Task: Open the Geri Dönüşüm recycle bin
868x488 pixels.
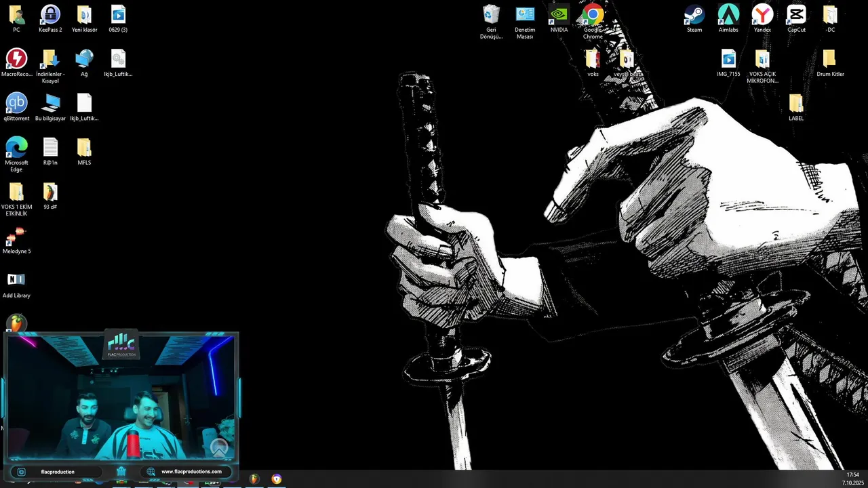Action: click(x=491, y=22)
